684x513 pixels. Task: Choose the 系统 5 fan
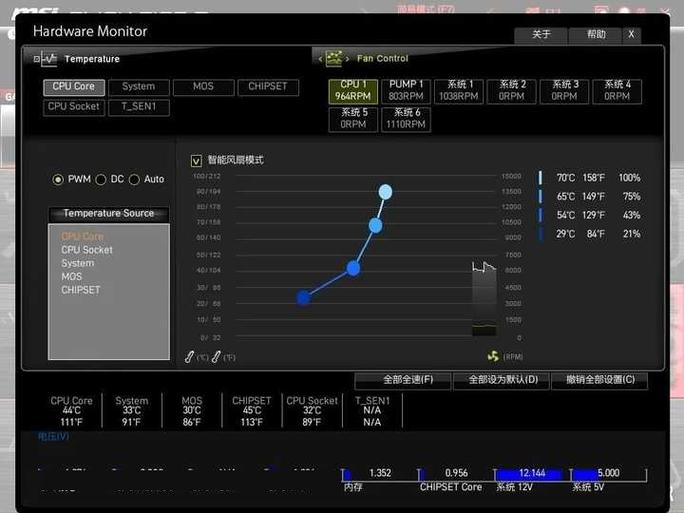point(353,119)
